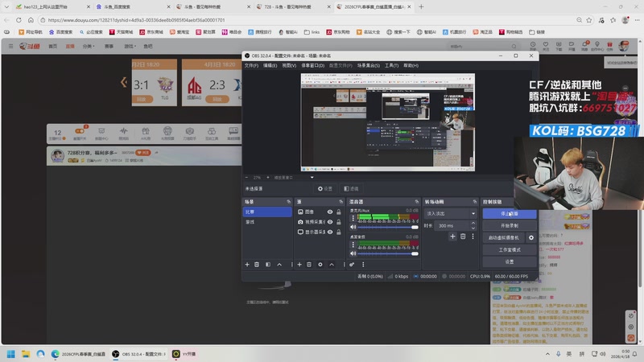Open File Explorer from taskbar

tap(26, 354)
